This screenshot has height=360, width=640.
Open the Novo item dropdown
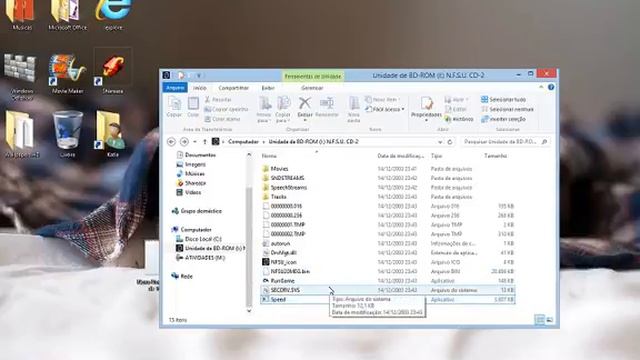pos(383,100)
